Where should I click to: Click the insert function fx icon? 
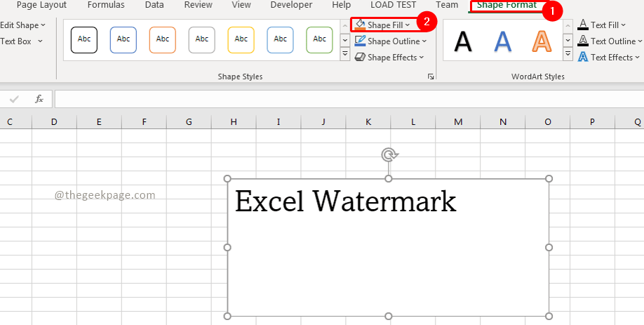[39, 99]
